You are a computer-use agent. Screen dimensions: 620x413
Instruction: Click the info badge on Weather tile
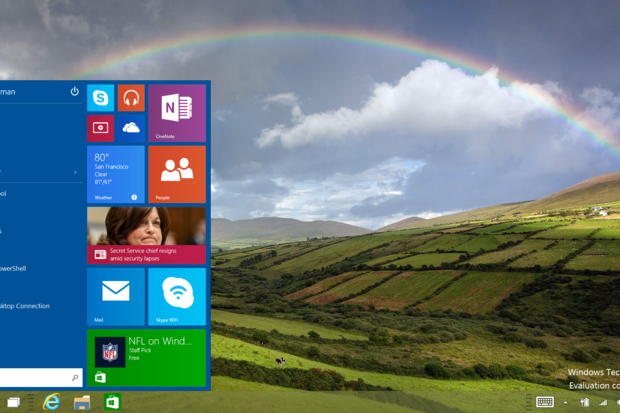click(x=134, y=197)
